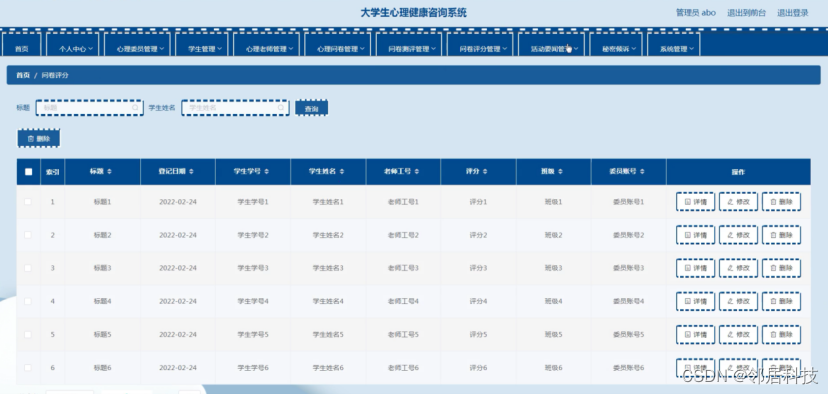Open 详情 for row 标题4
The width and height of the screenshot is (834, 394).
pos(695,301)
